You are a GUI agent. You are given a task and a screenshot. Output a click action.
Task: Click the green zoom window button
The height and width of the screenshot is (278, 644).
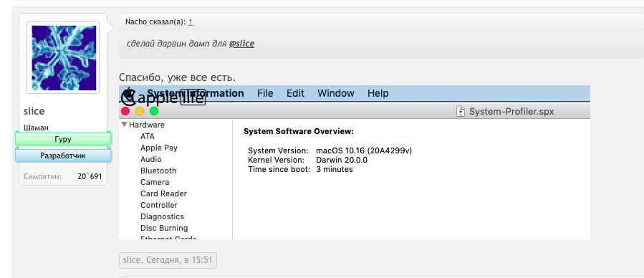154,111
